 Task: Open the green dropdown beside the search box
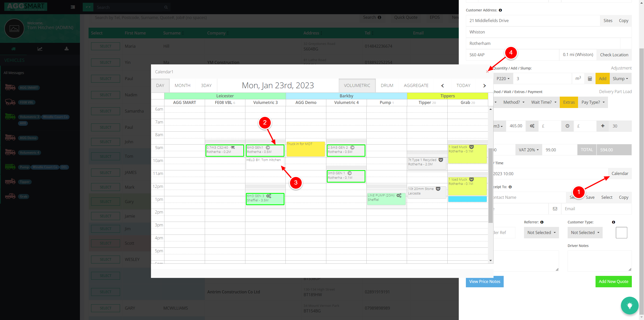(88, 7)
